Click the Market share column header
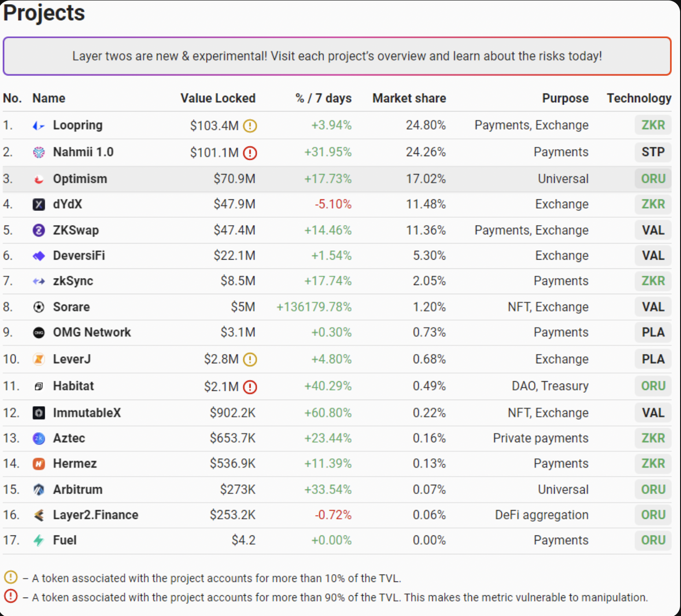 (x=409, y=98)
